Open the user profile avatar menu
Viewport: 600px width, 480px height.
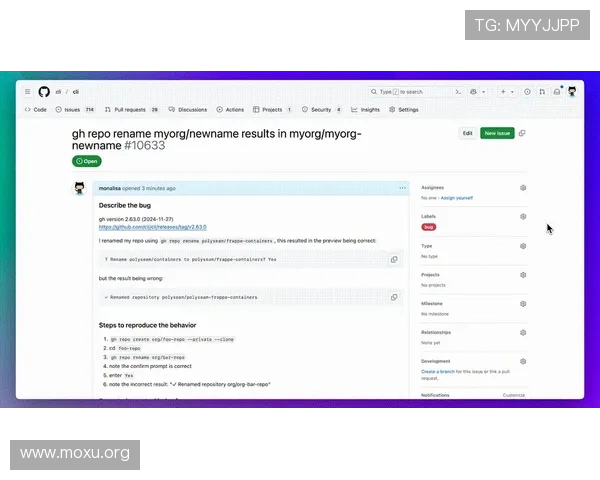(572, 91)
